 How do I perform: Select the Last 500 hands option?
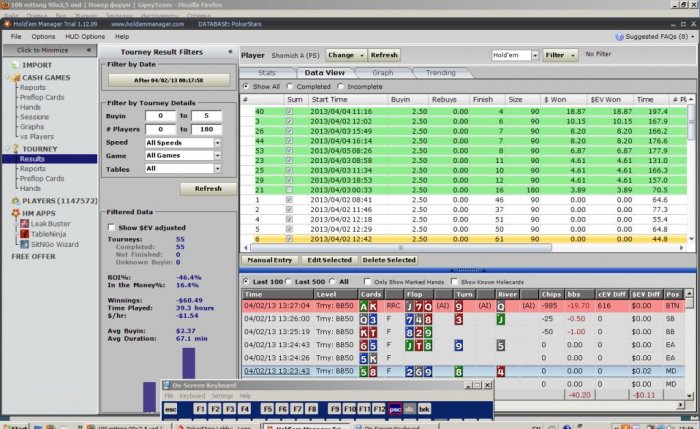pyautogui.click(x=288, y=282)
